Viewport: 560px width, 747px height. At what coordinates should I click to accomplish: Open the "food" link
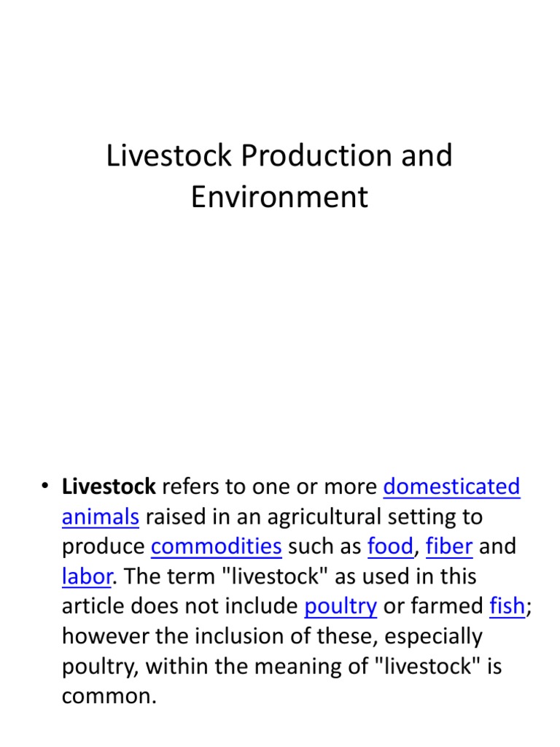(x=390, y=546)
